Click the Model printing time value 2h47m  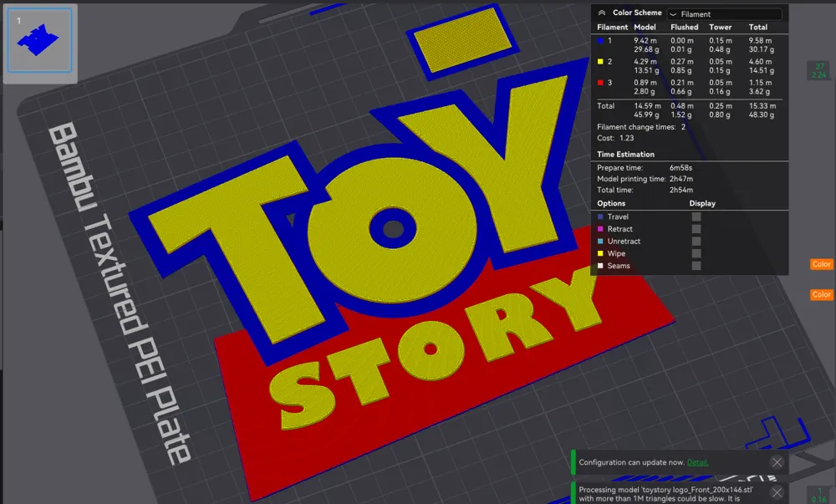pyautogui.click(x=681, y=179)
